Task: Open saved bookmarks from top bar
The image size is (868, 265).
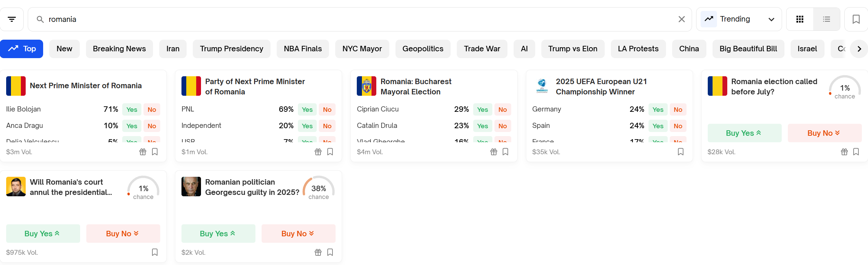Action: coord(856,19)
